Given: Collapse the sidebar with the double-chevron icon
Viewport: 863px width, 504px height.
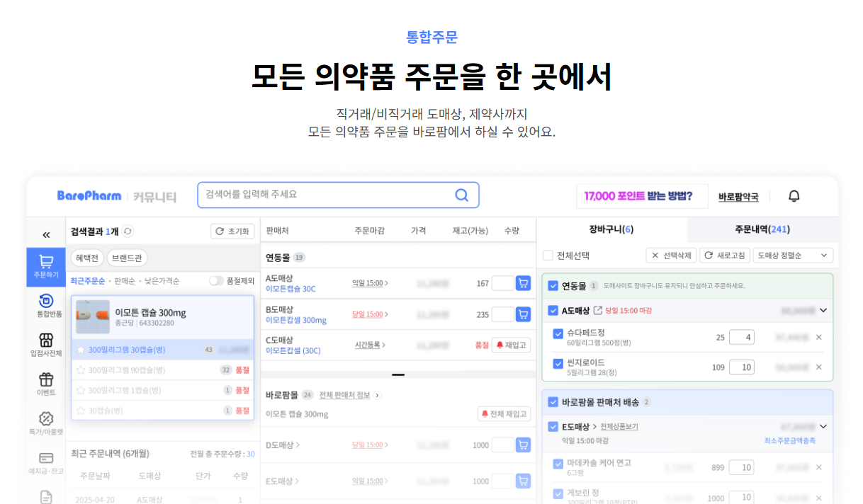Looking at the screenshot, I should [47, 234].
